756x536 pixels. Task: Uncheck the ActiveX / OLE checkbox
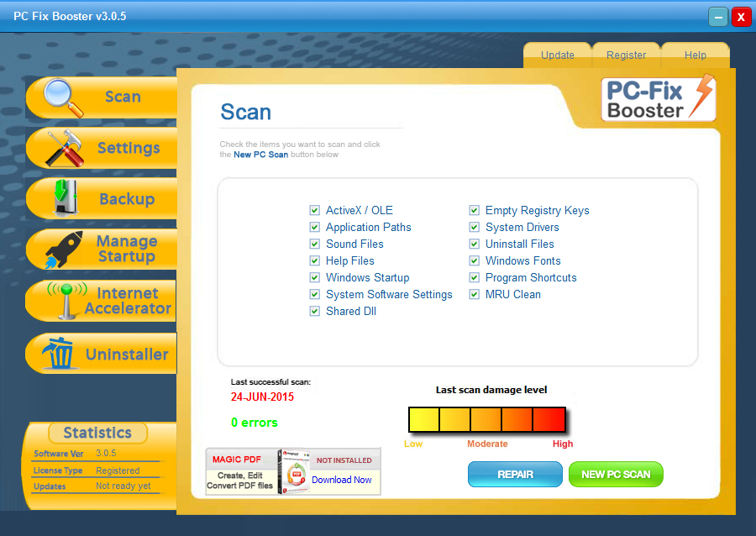[315, 211]
